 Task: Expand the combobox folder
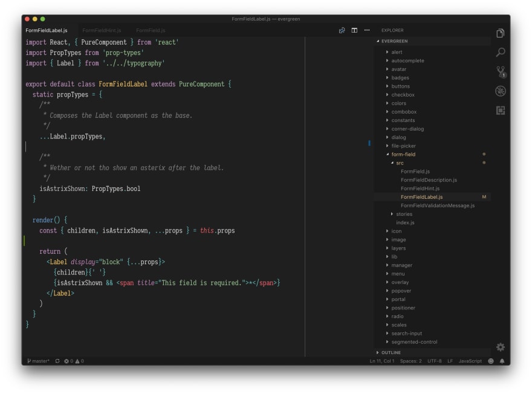pos(433,112)
